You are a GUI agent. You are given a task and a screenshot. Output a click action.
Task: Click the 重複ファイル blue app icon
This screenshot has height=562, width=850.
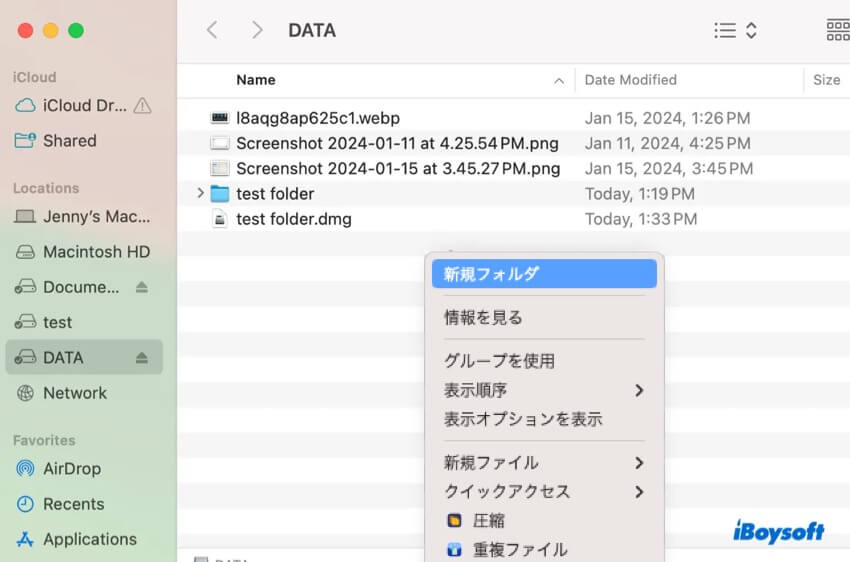point(454,550)
